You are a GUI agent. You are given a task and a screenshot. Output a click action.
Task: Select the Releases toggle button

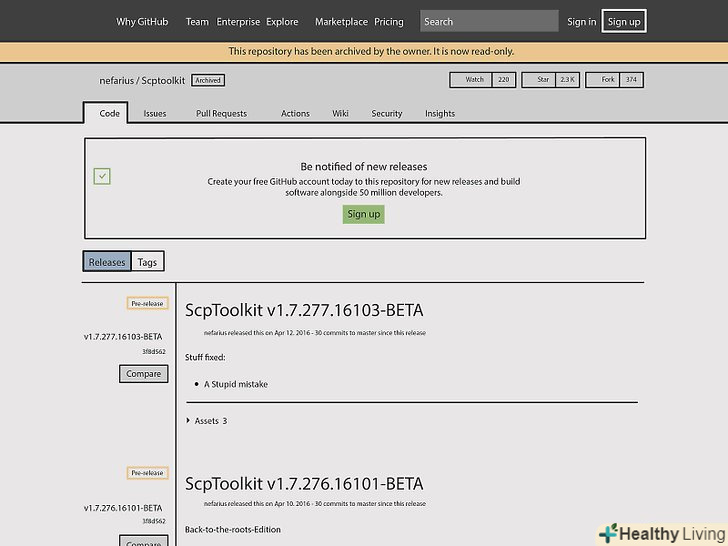click(x=107, y=262)
